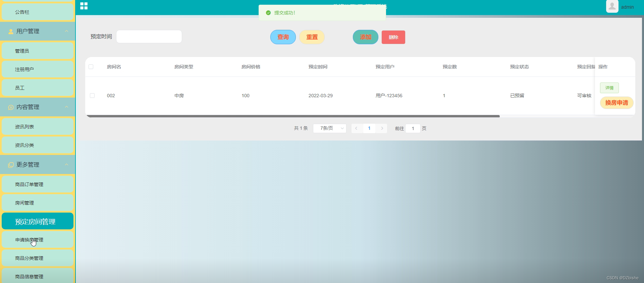Image resolution: width=644 pixels, height=283 pixels.
Task: Open 资讯列表 menu item
Action: click(38, 126)
